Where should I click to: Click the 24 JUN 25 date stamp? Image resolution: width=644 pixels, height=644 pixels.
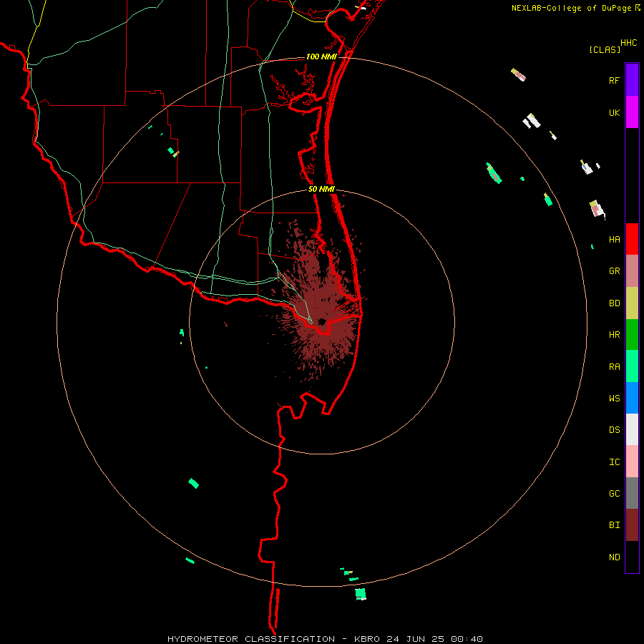[x=415, y=639]
